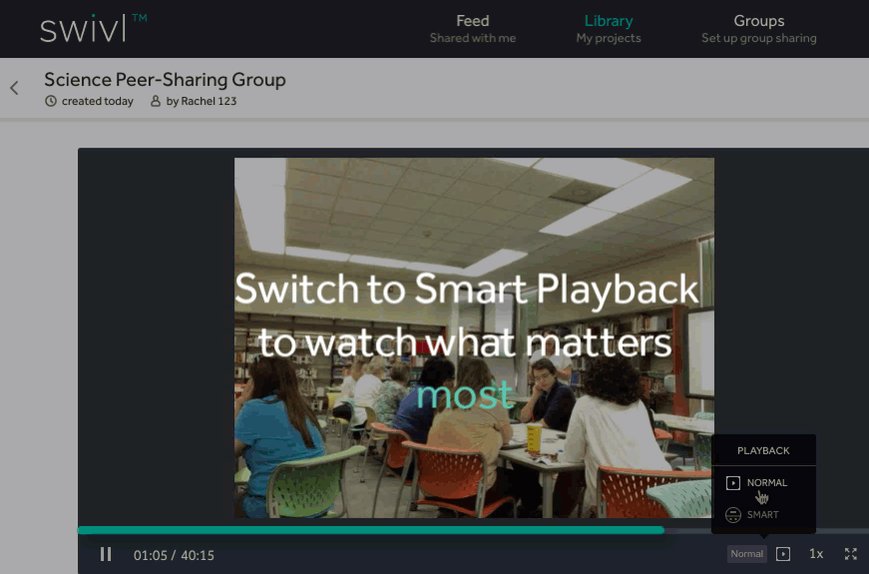Seek on the green video progress bar

[x=371, y=530]
